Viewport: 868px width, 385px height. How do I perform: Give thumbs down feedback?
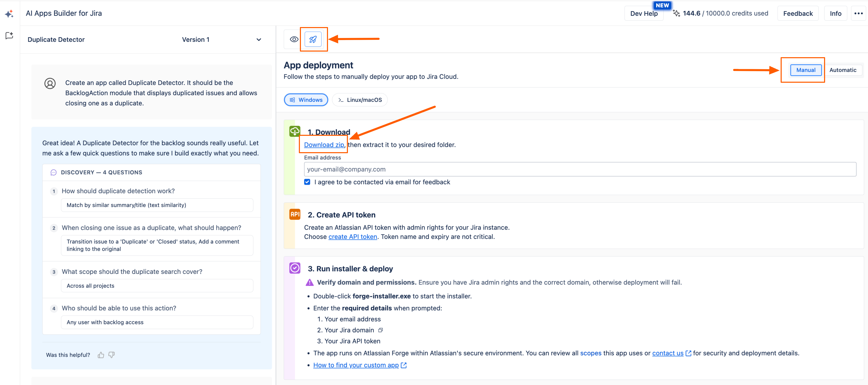[112, 355]
